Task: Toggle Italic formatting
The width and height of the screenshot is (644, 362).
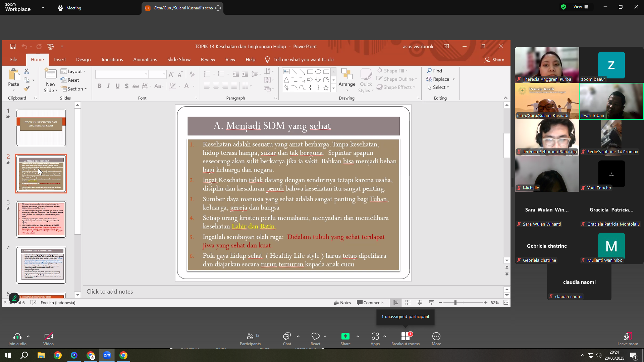Action: (x=108, y=86)
